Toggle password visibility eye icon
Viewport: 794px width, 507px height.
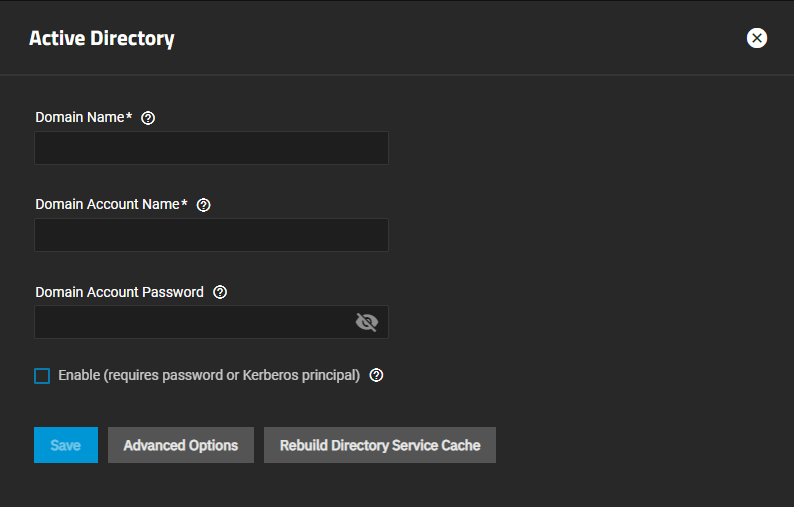(367, 322)
